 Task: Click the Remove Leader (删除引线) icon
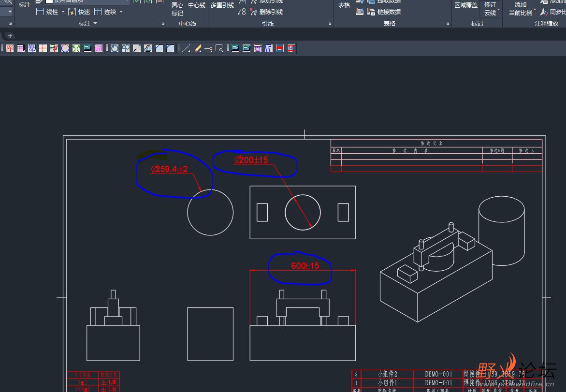254,12
